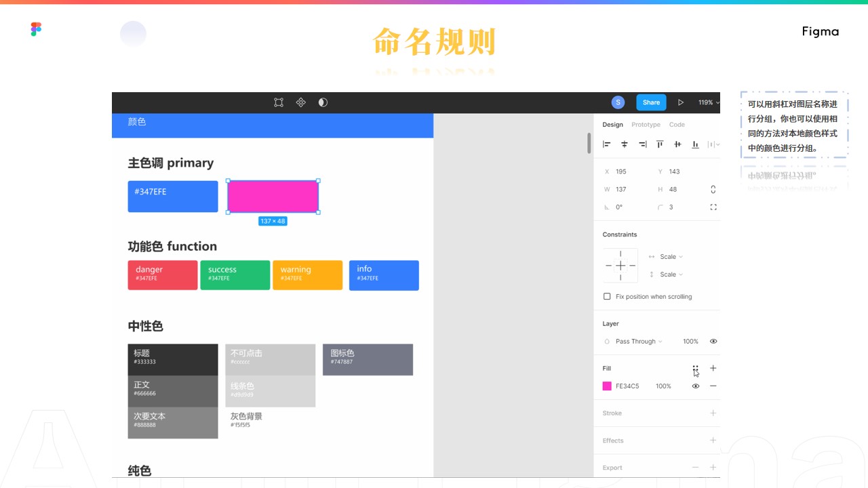Align selection to left edge
Viewport: 868px width, 488px height.
[607, 144]
